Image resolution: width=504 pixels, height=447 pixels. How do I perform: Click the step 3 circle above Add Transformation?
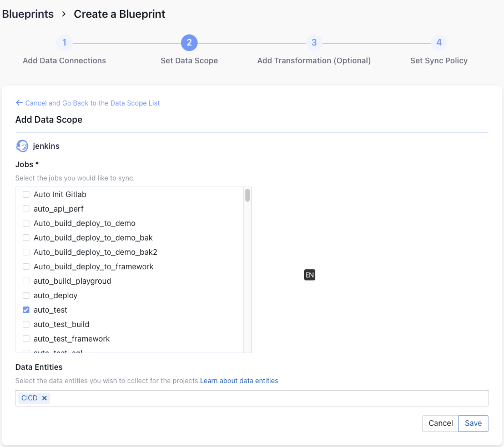[x=314, y=42]
